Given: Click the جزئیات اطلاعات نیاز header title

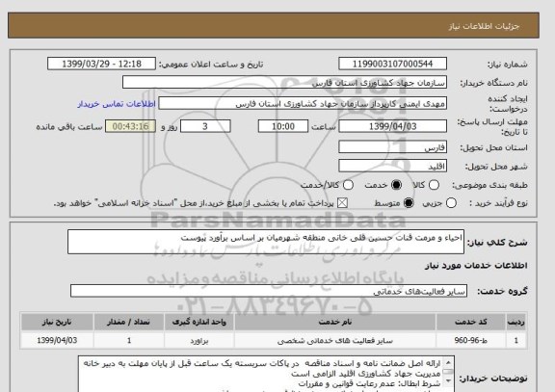Looking at the screenshot, I should point(484,27).
